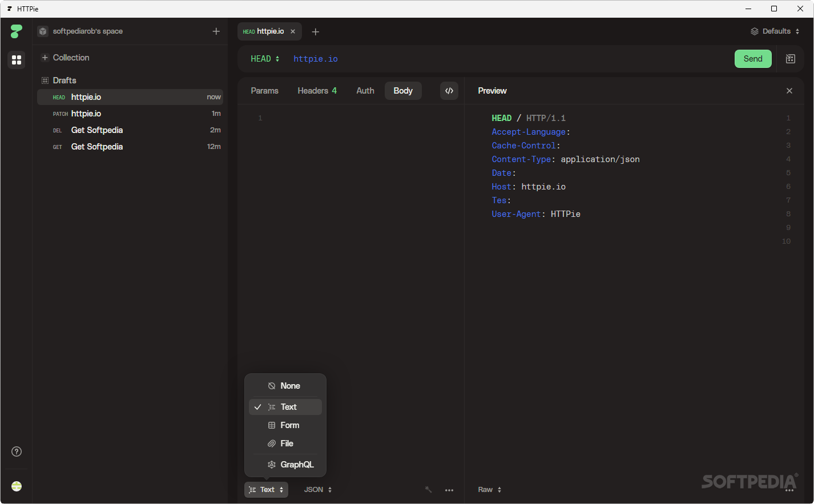
Task: Select GraphQL body type option
Action: click(285, 465)
